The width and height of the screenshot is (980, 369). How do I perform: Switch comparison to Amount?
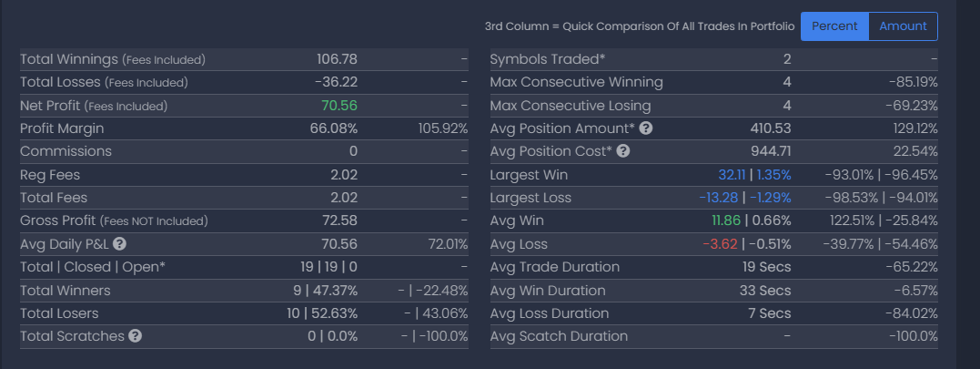click(903, 26)
